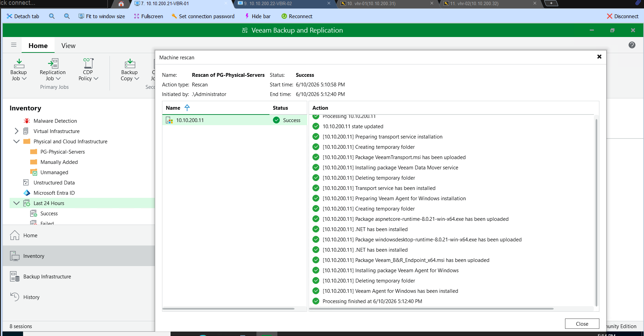Collapse Last 24 Hours chevron
The width and height of the screenshot is (644, 336).
(x=16, y=203)
